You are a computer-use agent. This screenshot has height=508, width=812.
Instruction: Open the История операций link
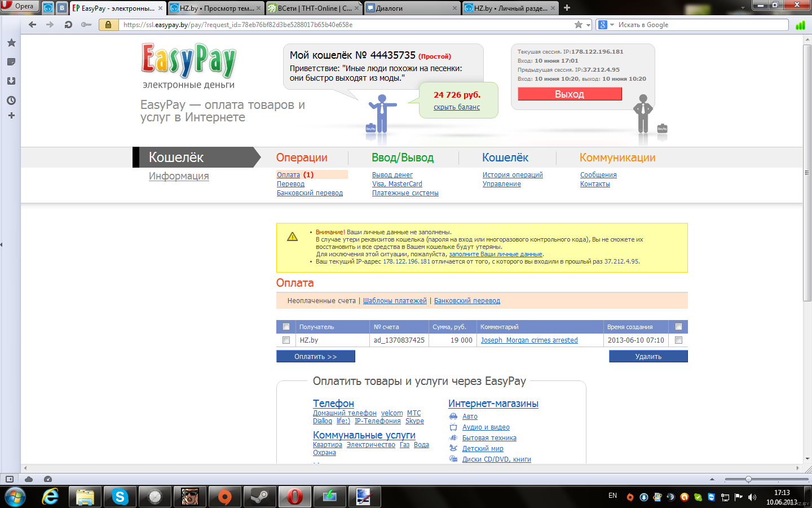pos(513,175)
